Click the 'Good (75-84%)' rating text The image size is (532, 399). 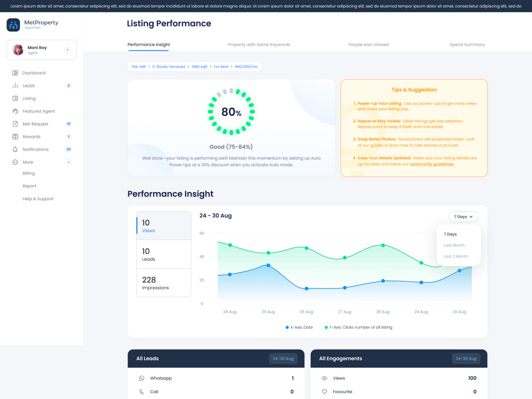pyautogui.click(x=231, y=147)
